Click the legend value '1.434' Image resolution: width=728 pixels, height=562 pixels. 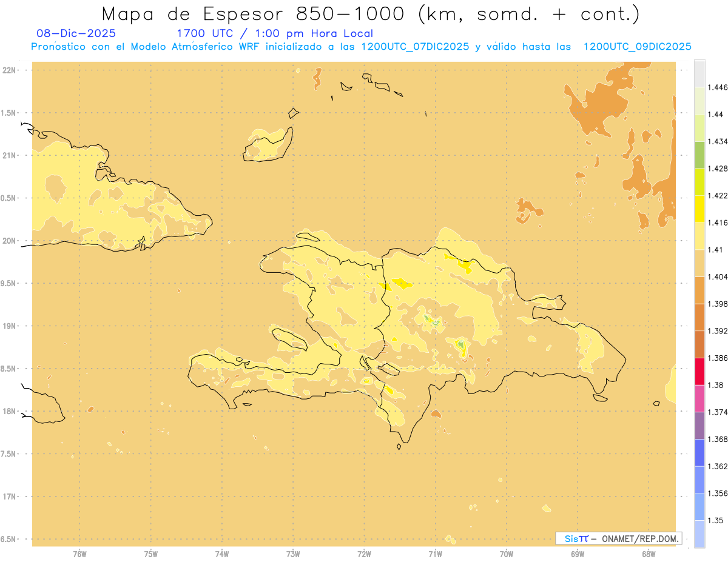(x=718, y=141)
